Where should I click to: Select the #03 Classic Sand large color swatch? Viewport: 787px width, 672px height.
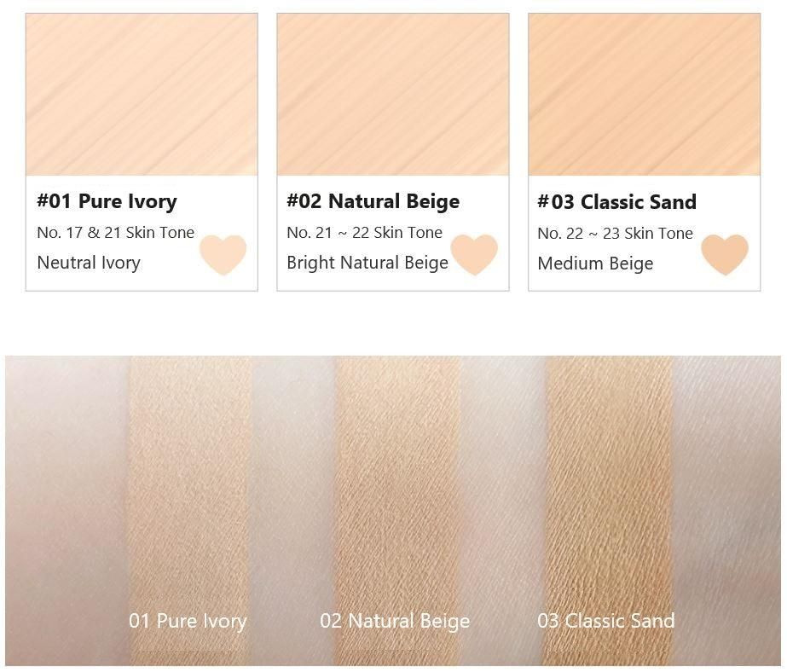coord(645,95)
